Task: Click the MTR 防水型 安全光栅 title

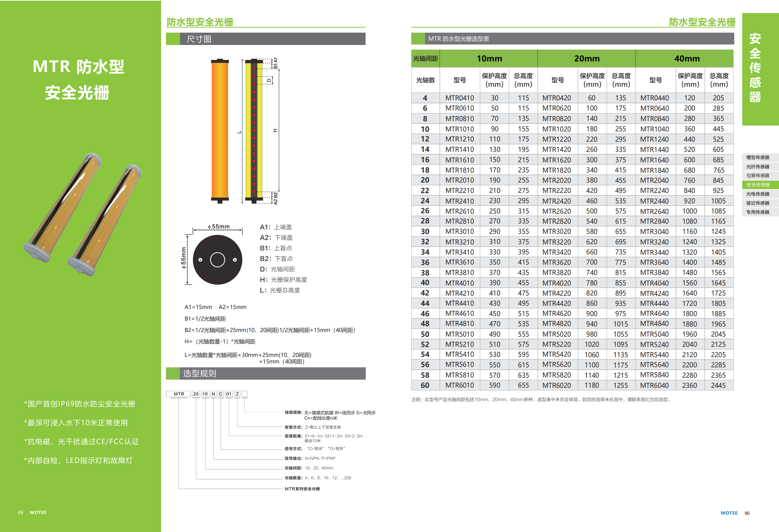Action: click(x=78, y=80)
